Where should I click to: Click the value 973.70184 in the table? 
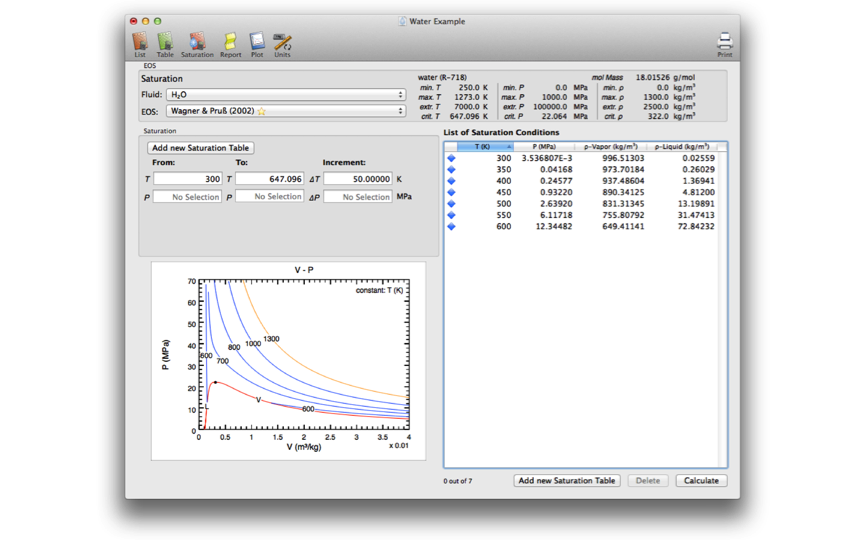(x=623, y=169)
